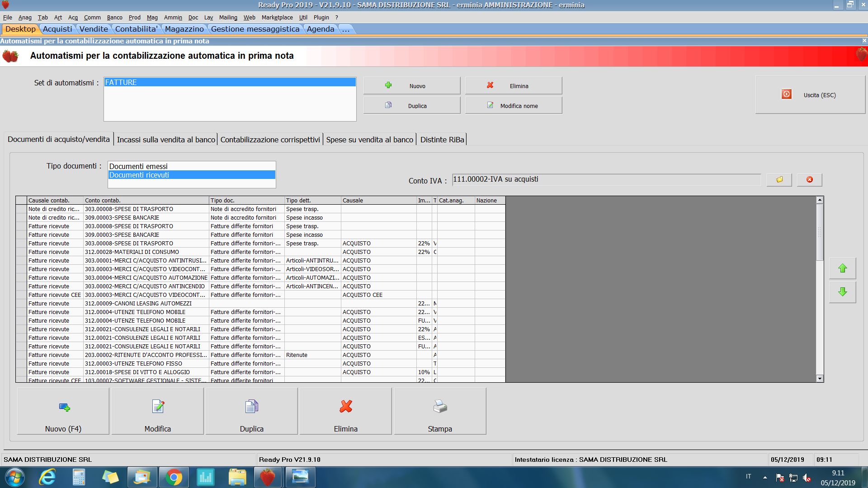
Task: Click Duplica bottom button
Action: coord(252,411)
